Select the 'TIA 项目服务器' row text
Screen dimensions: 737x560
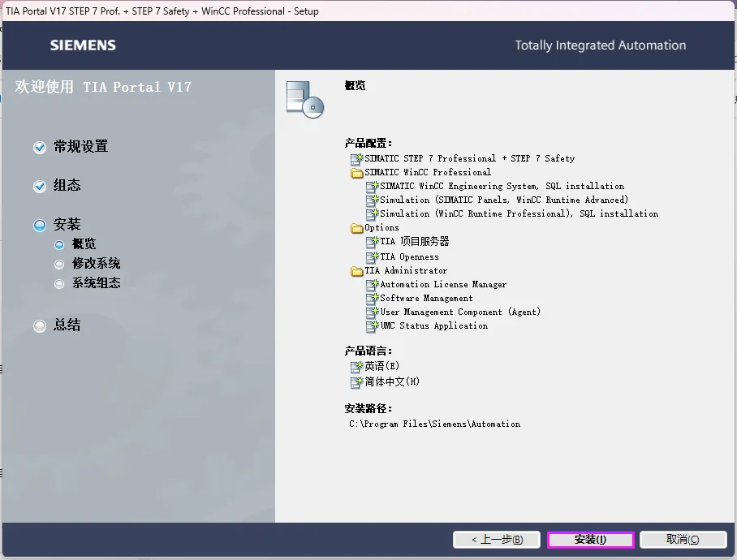coord(415,242)
